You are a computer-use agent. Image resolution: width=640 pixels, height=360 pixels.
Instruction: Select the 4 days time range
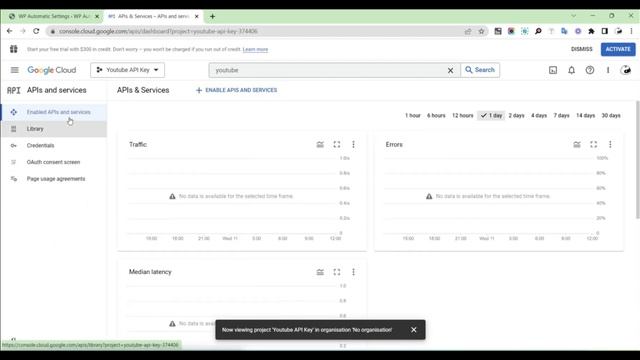pos(539,116)
